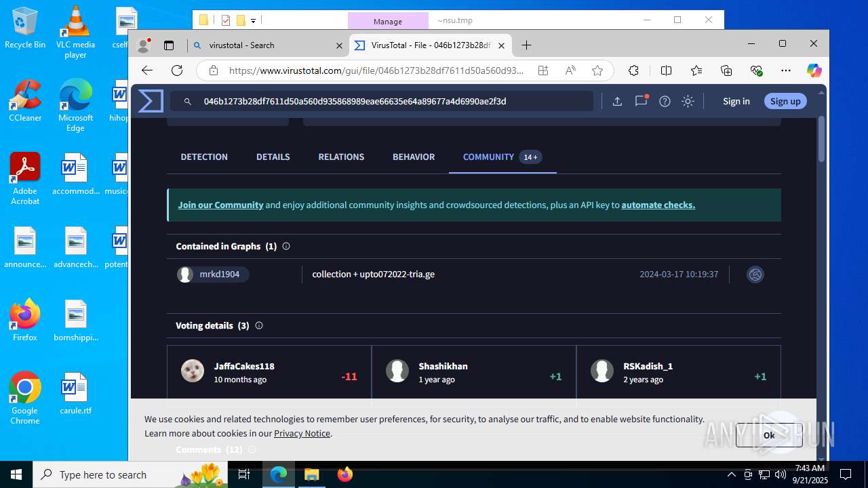Click Sign in link
868x488 pixels.
click(x=736, y=101)
